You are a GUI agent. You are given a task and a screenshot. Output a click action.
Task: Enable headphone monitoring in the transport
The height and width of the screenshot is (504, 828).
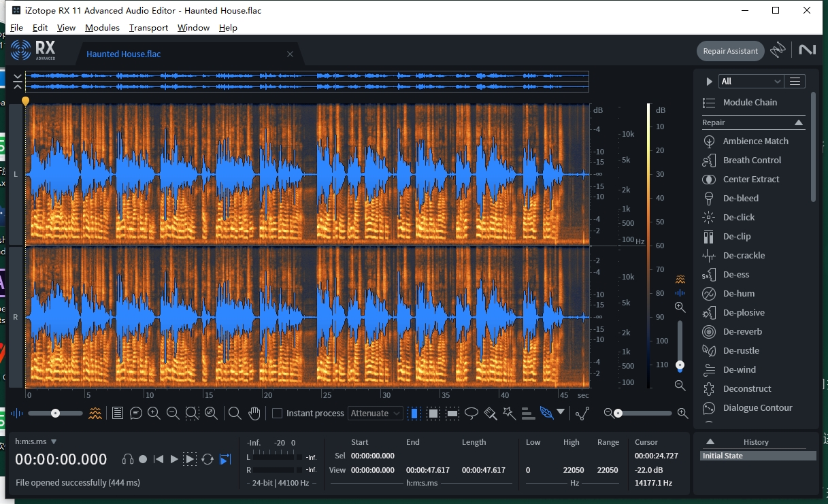[128, 459]
